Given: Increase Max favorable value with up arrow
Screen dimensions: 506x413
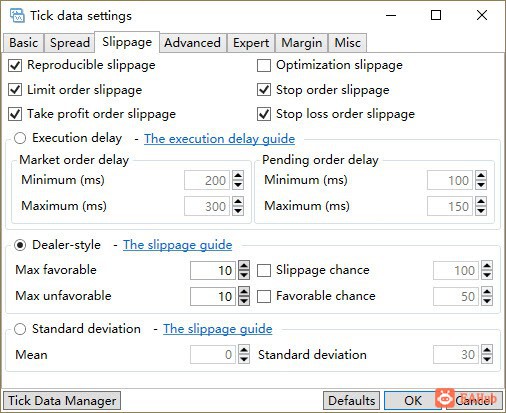Looking at the screenshot, I should [x=244, y=266].
